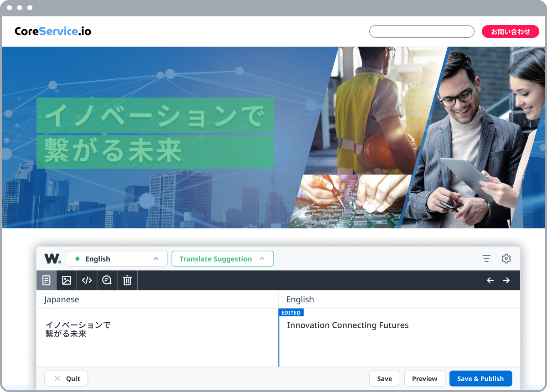Screen dimensions: 547x392
Task: Open the Preview of translations
Action: pos(424,378)
